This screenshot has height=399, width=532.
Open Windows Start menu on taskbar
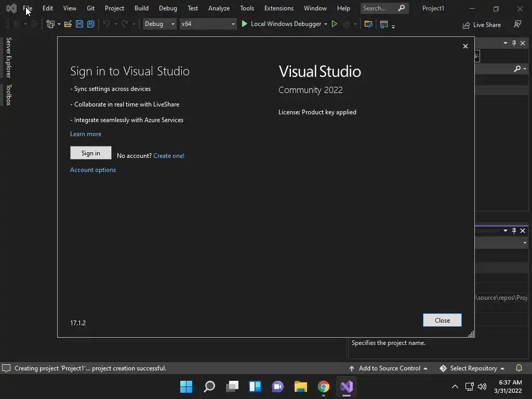coord(186,387)
